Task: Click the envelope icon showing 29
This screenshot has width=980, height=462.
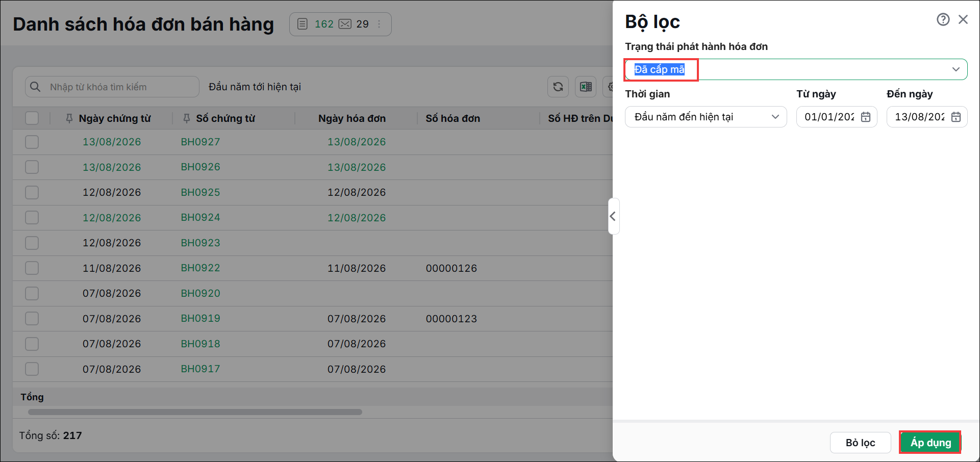Action: point(345,24)
